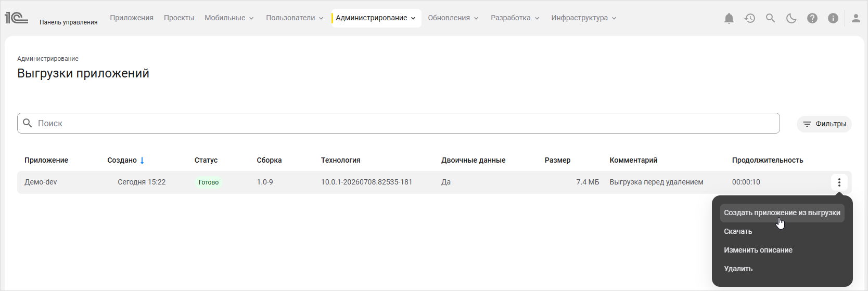Viewport: 868px width, 291px height.
Task: Expand the Администрирование dropdown
Action: [x=376, y=18]
